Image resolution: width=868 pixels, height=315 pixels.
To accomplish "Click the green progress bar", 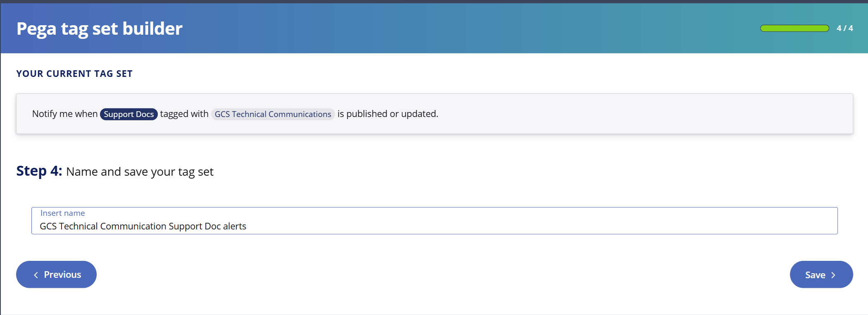I will click(794, 28).
